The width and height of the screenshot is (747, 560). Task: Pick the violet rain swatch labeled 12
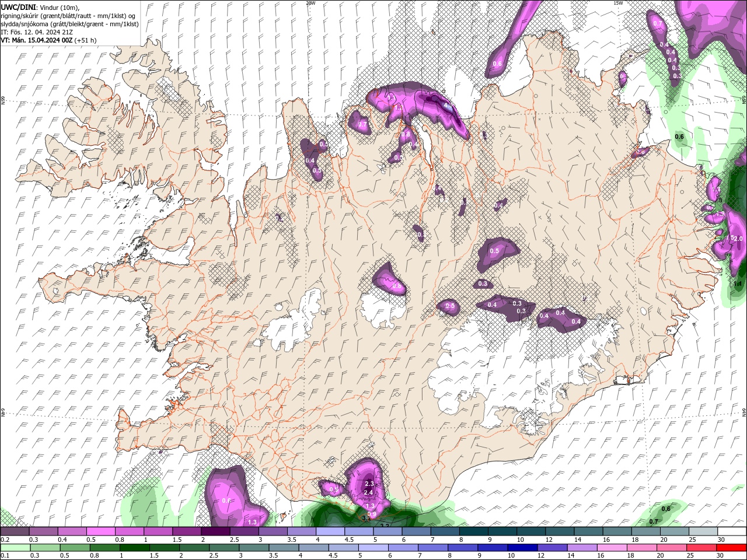pyautogui.click(x=552, y=548)
